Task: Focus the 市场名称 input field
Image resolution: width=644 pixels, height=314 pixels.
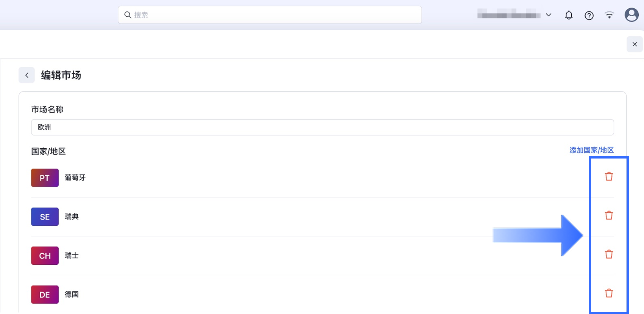Action: [x=322, y=127]
